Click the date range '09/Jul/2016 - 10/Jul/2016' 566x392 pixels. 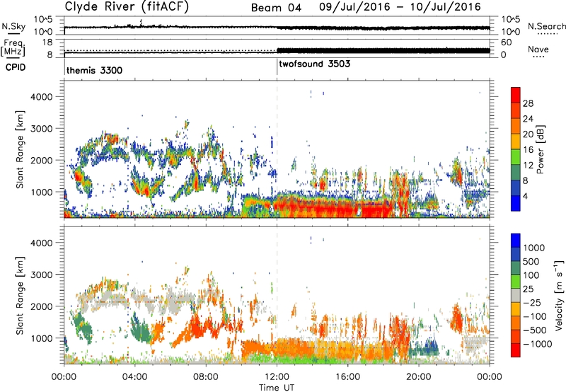(400, 7)
